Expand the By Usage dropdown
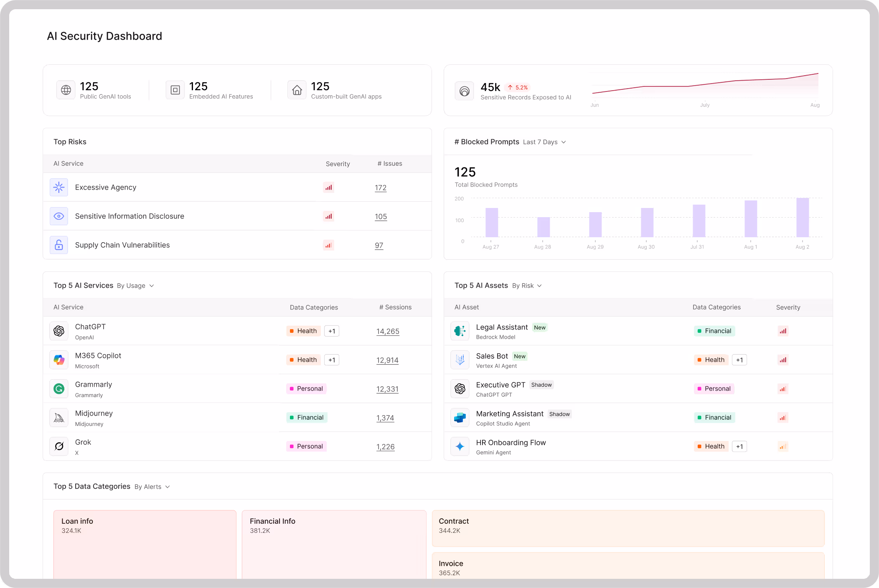 tap(135, 286)
